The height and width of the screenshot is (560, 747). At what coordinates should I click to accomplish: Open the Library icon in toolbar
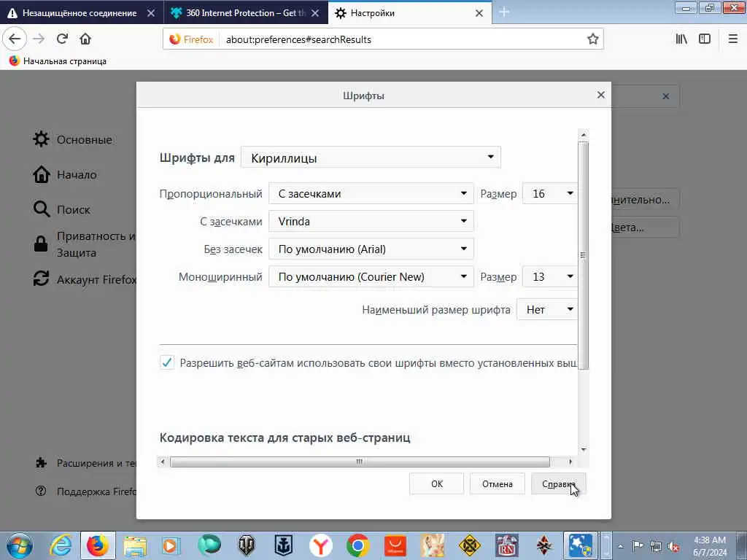(681, 39)
